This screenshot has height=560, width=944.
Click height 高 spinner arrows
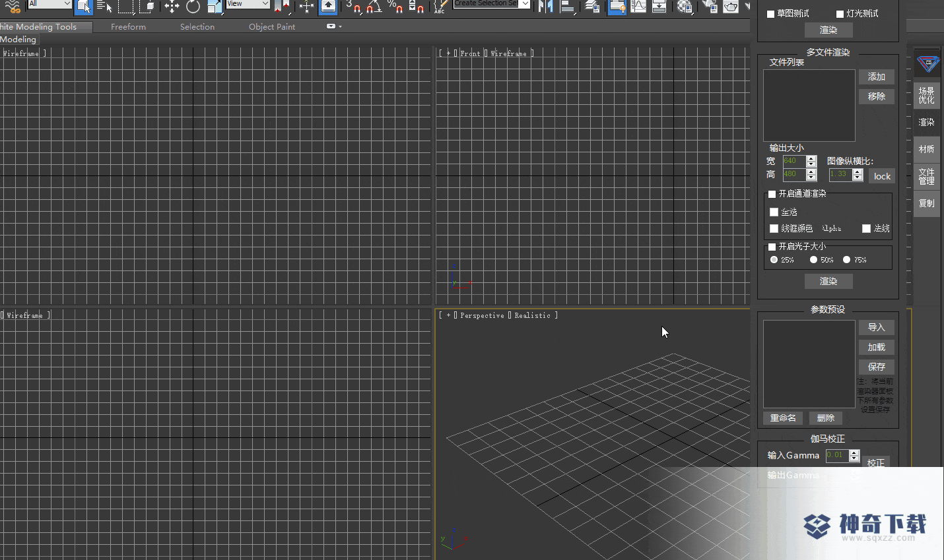[811, 175]
